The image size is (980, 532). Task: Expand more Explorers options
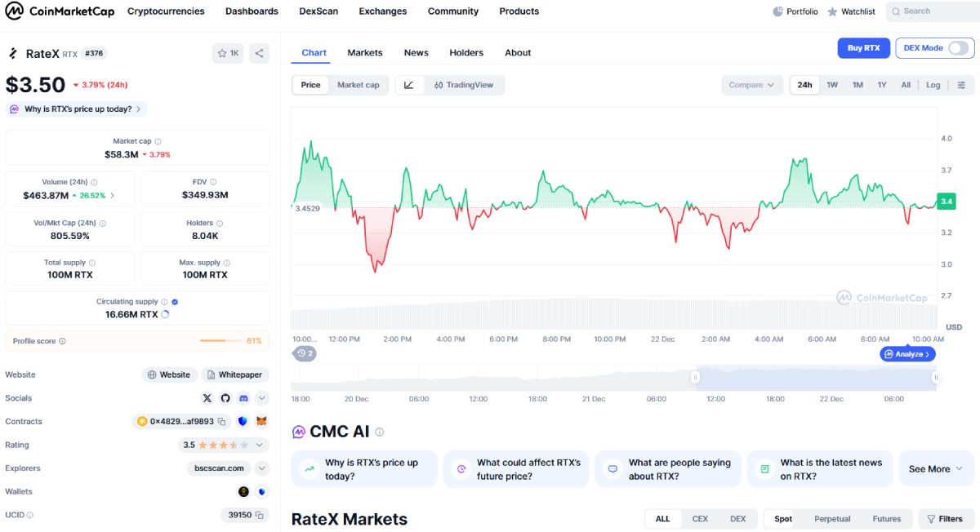(x=261, y=468)
